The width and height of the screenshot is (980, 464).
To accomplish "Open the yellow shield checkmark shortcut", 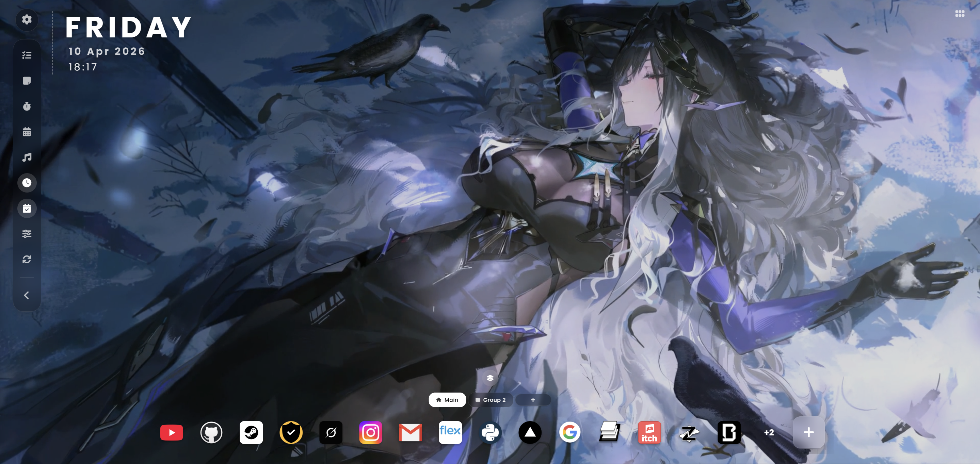I will coord(291,432).
